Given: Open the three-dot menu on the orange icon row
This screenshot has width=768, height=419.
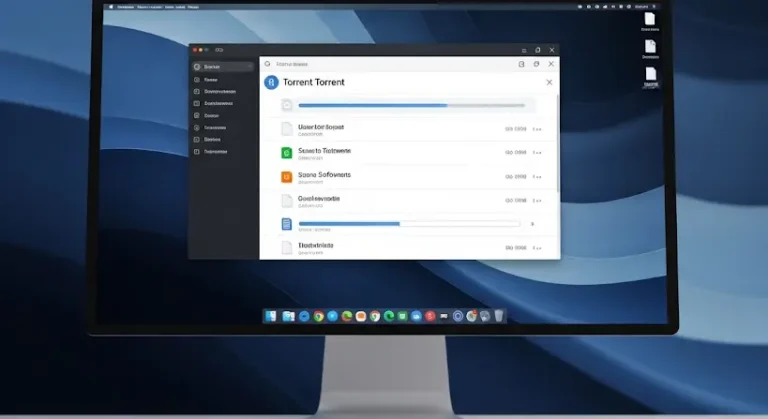Looking at the screenshot, I should [x=537, y=177].
